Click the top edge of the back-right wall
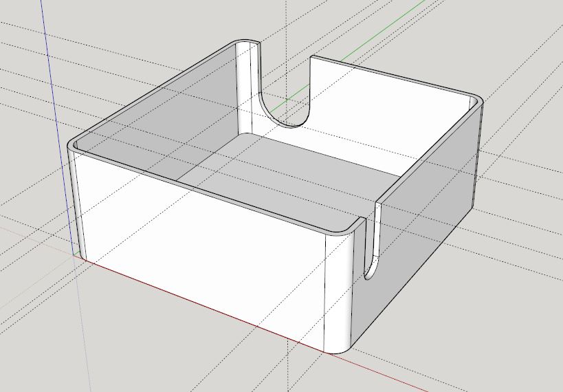Viewport: 563px width, 392px height. 392,74
